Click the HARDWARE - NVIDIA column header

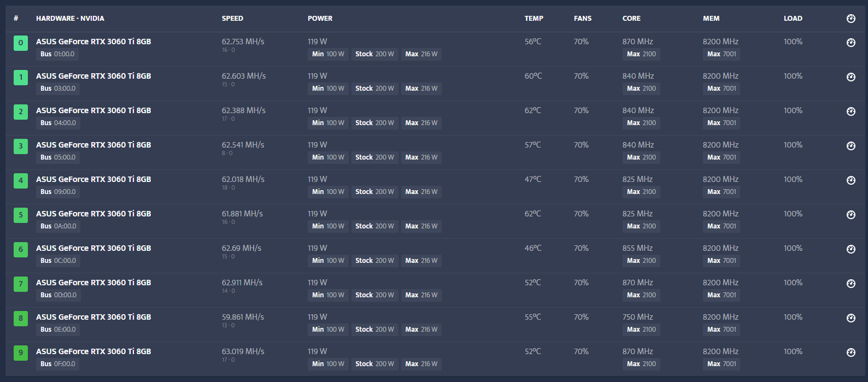click(x=70, y=19)
